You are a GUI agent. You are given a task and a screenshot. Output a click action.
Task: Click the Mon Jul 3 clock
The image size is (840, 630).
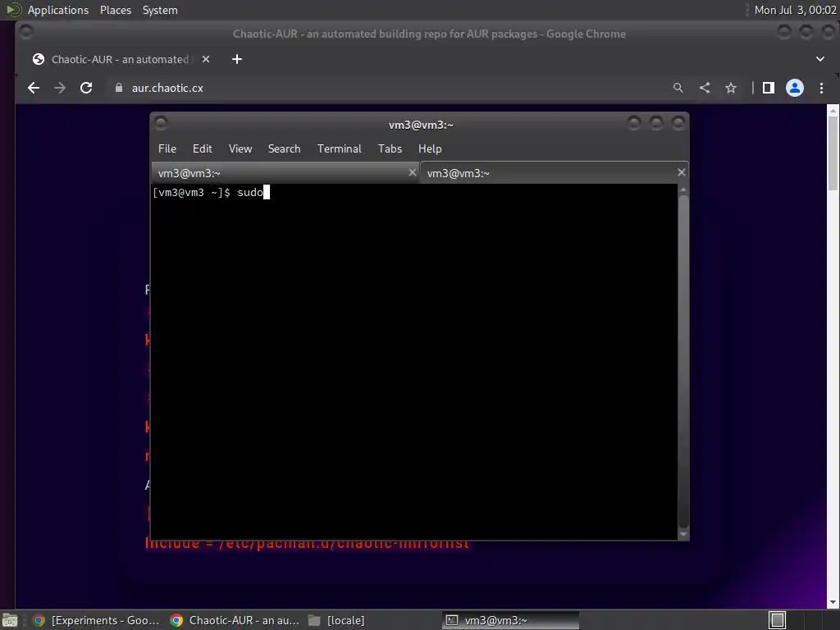[x=795, y=10]
